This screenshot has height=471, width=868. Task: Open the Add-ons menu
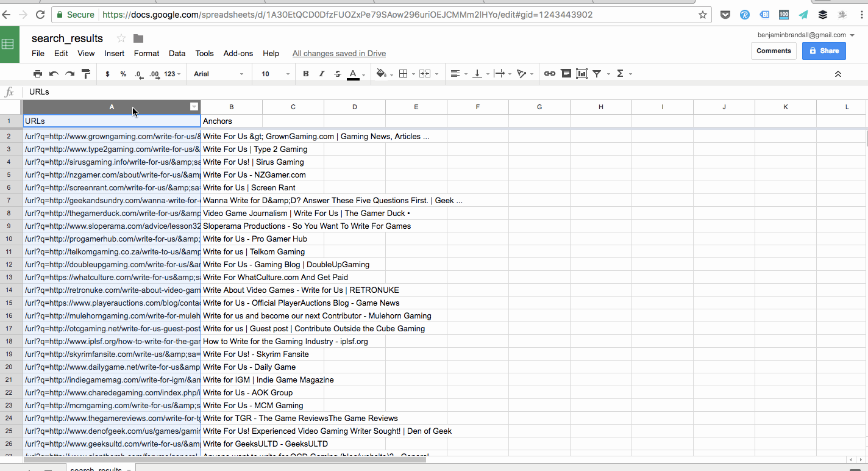[x=238, y=53]
